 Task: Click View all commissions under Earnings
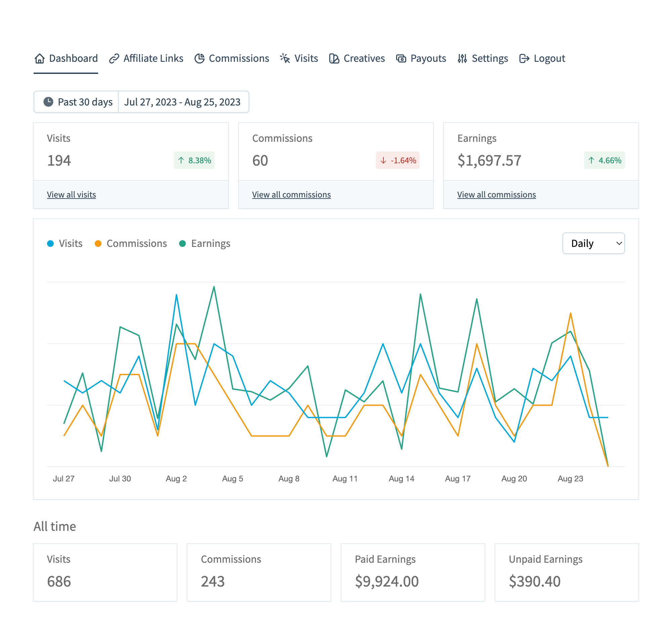click(x=496, y=194)
